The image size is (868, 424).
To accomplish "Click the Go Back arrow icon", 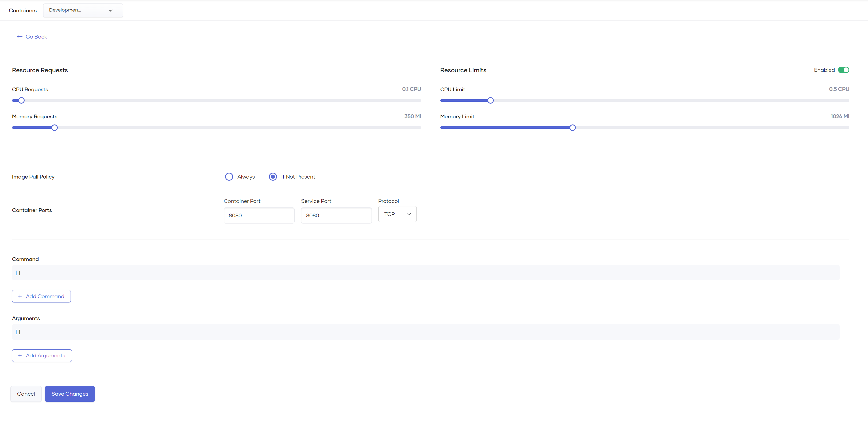I will tap(20, 37).
